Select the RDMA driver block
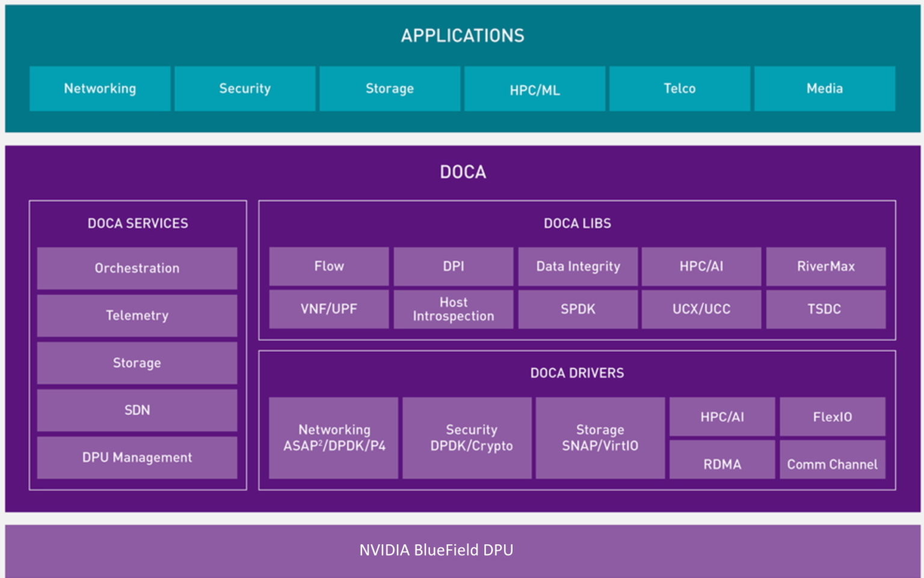 (722, 464)
